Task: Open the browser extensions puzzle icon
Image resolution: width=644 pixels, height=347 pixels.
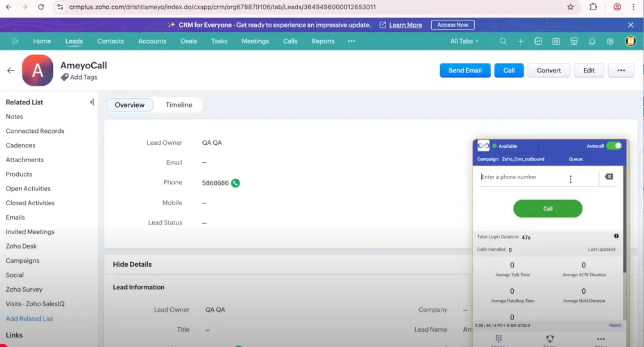Action: (593, 7)
